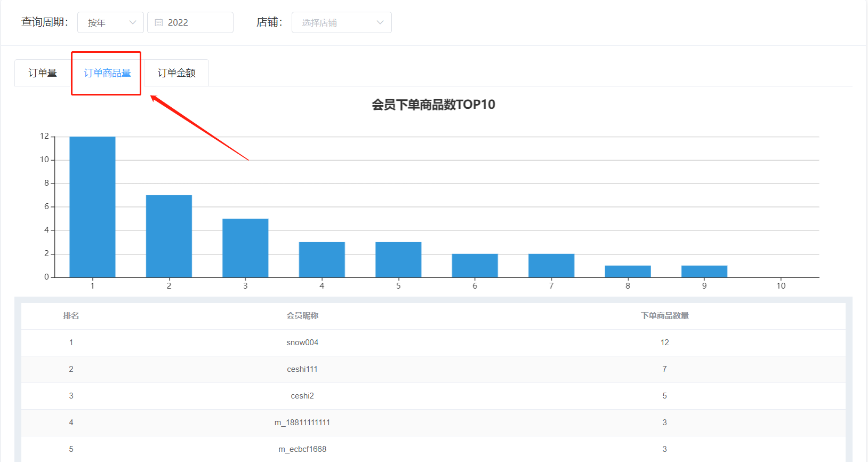Click the calendar icon in year field
868x462 pixels.
pos(159,22)
